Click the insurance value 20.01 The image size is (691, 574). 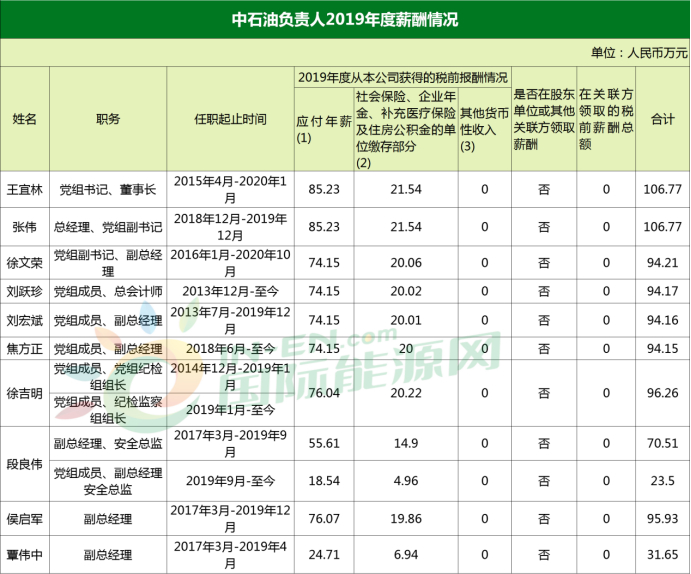406,320
